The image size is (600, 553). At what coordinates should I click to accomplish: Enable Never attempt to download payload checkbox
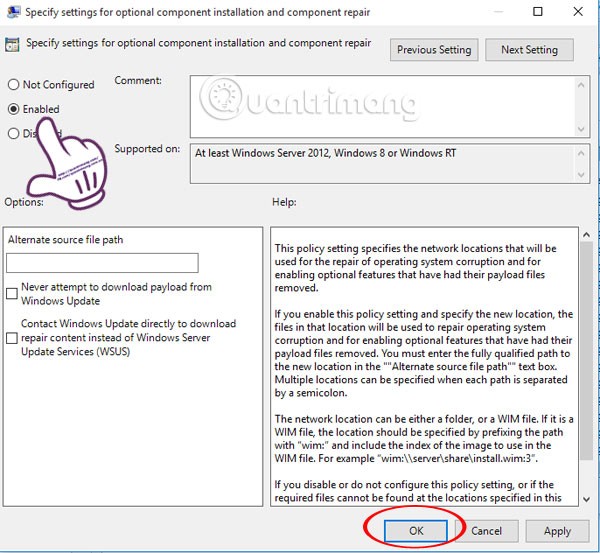click(x=12, y=293)
